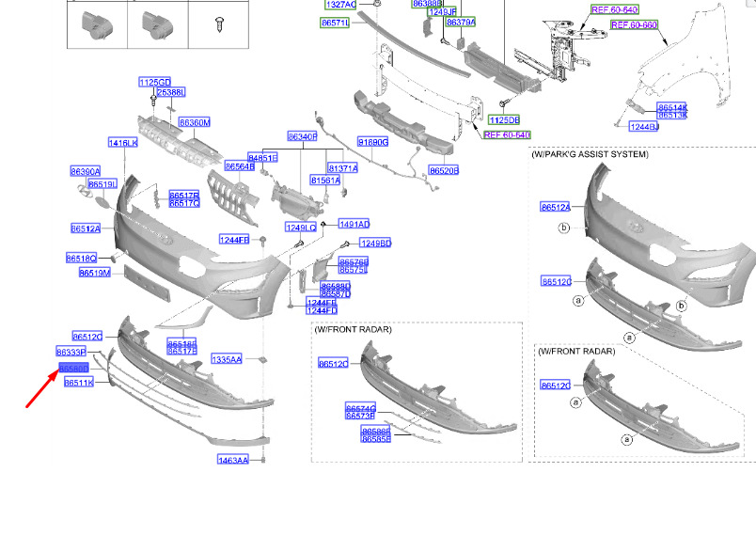The height and width of the screenshot is (551, 756).
Task: Click the 86574G part label
Action: (x=361, y=408)
